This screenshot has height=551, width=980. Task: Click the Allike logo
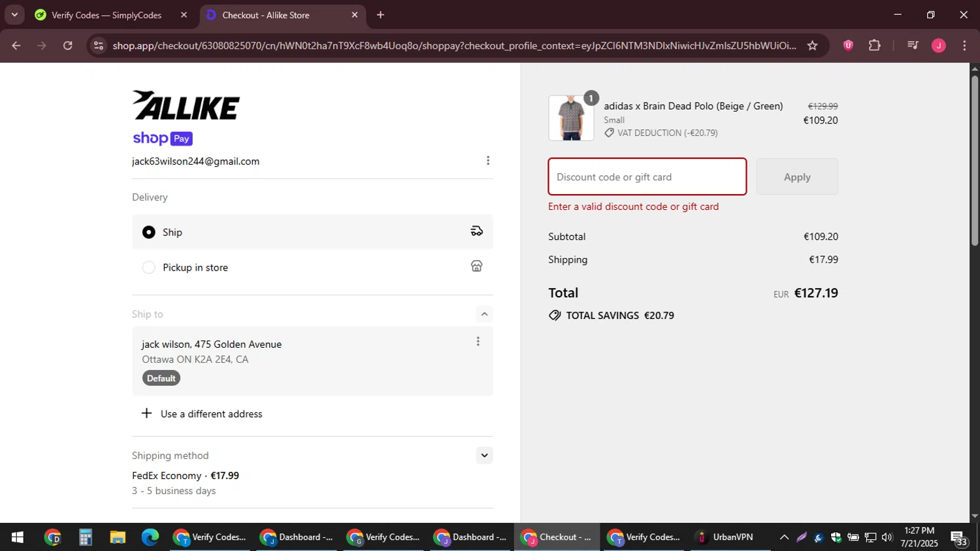[186, 105]
